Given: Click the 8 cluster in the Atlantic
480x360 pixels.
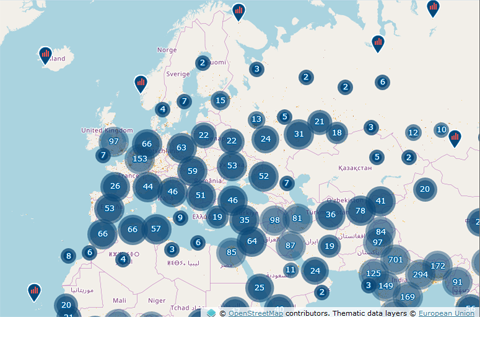Looking at the screenshot, I should point(68,256).
